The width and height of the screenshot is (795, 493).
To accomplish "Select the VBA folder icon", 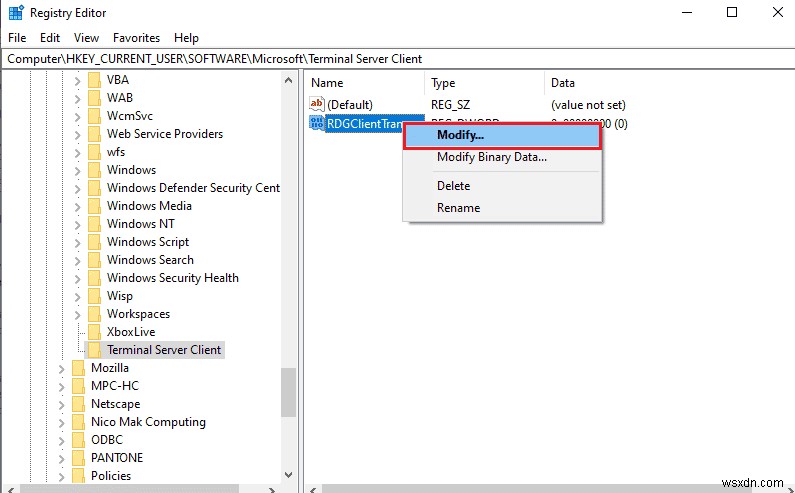I will (94, 80).
